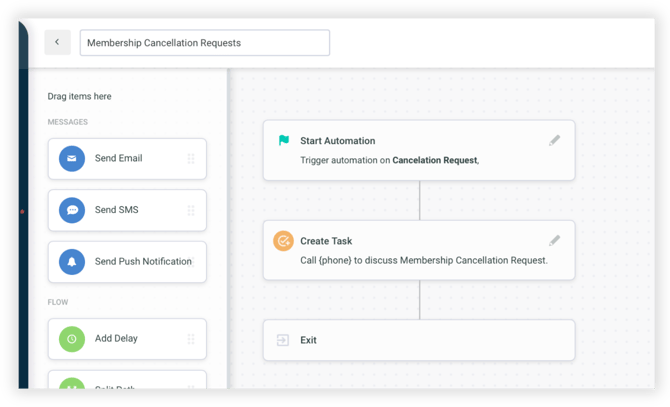Click the back chevron button
Image resolution: width=670 pixels, height=407 pixels.
(x=57, y=43)
